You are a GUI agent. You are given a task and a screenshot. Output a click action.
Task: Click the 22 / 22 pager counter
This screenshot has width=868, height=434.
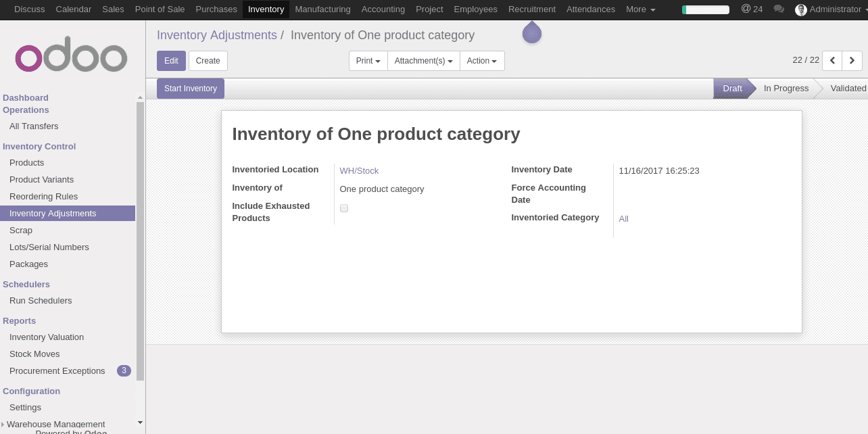pyautogui.click(x=806, y=60)
